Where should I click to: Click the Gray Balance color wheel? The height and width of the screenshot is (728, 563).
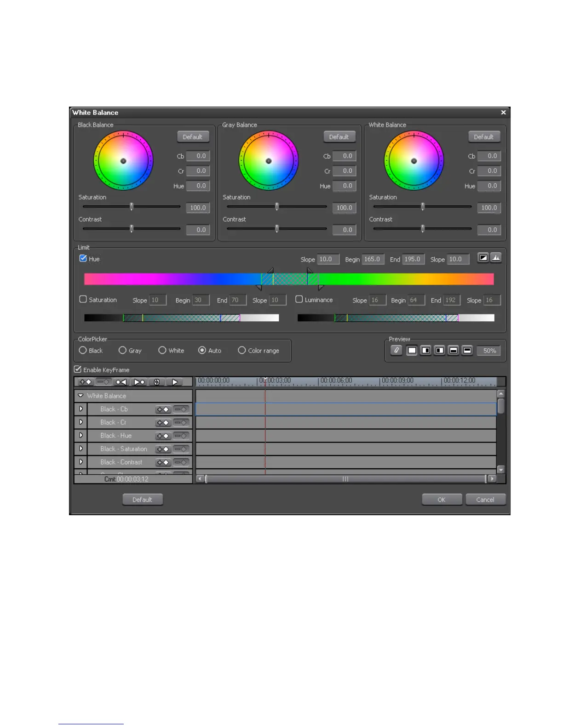click(269, 161)
